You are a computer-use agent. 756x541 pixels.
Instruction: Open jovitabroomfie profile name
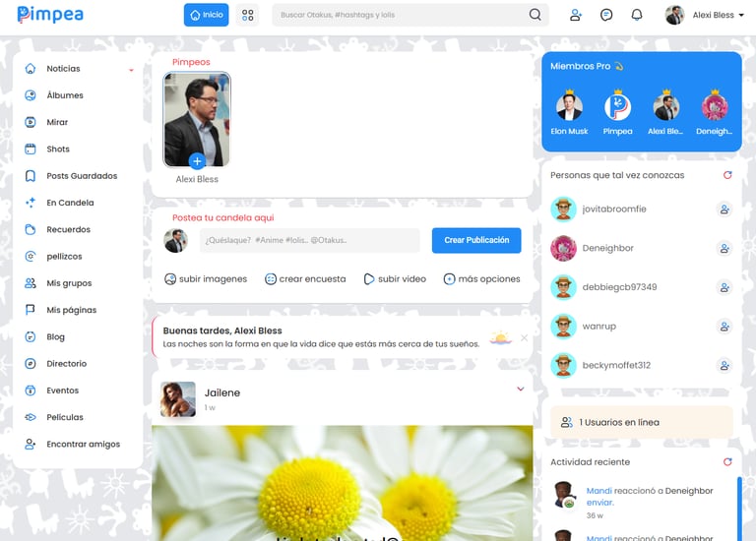(x=614, y=210)
